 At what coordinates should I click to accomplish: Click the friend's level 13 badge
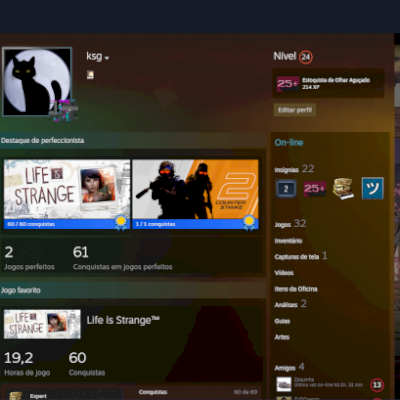click(377, 385)
